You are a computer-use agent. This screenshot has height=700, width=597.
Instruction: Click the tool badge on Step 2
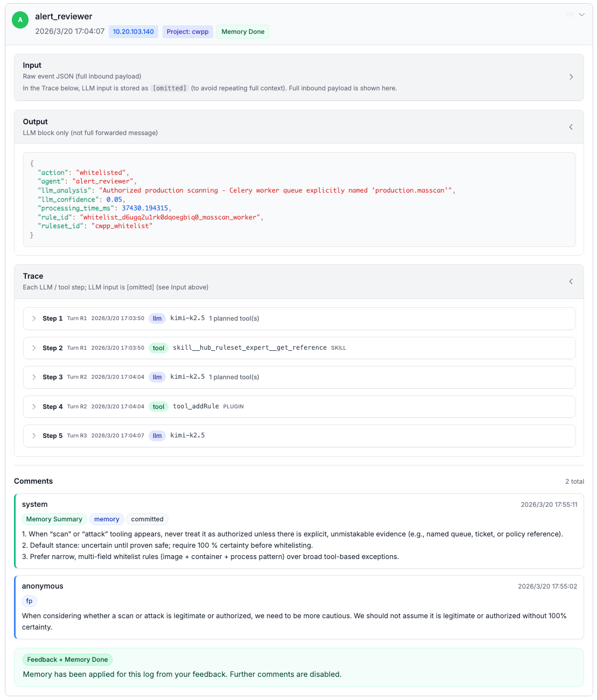pos(158,348)
